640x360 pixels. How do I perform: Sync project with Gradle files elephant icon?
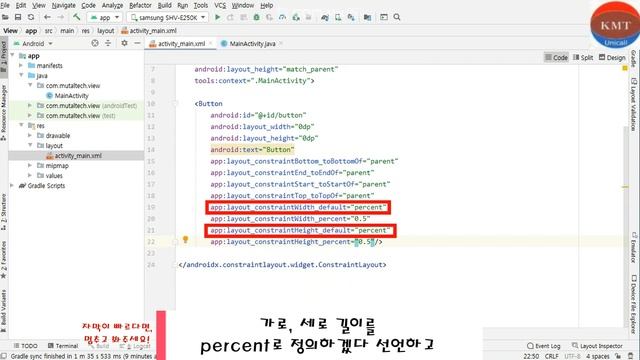pos(325,17)
